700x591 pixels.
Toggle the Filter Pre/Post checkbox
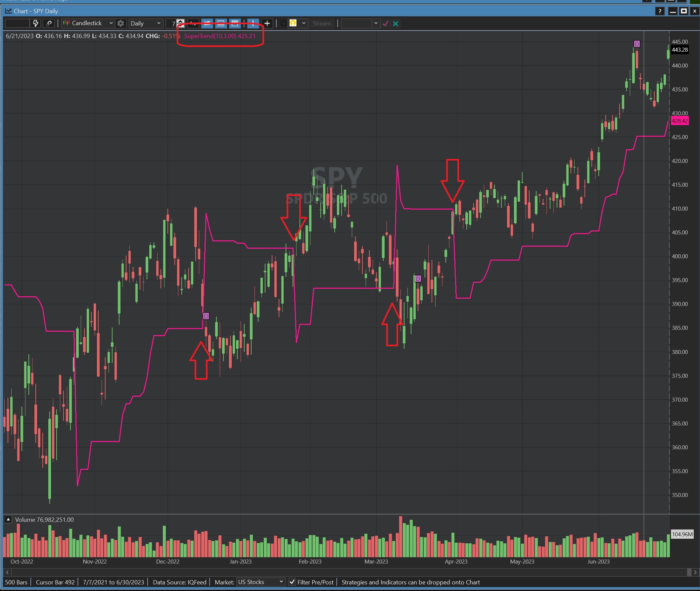[x=292, y=582]
